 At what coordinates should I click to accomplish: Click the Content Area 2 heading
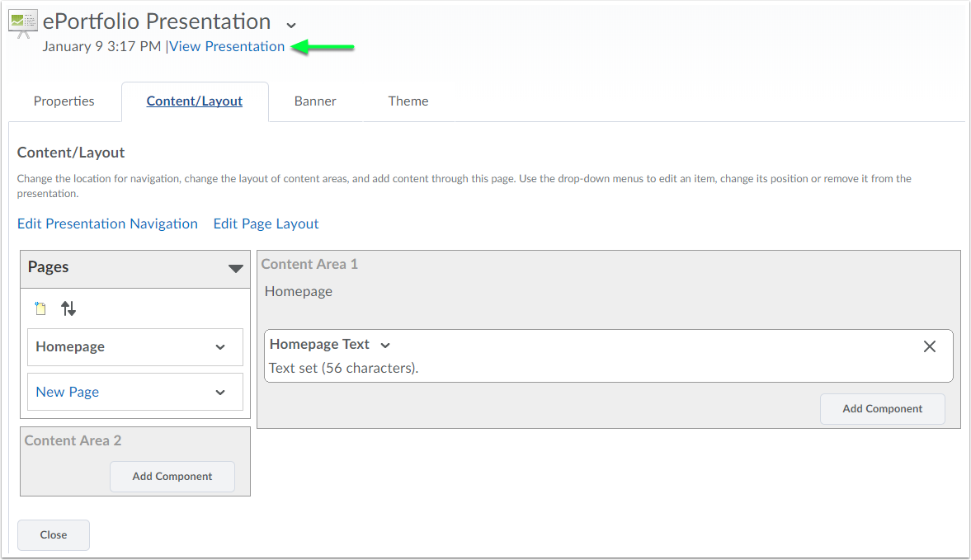coord(73,440)
